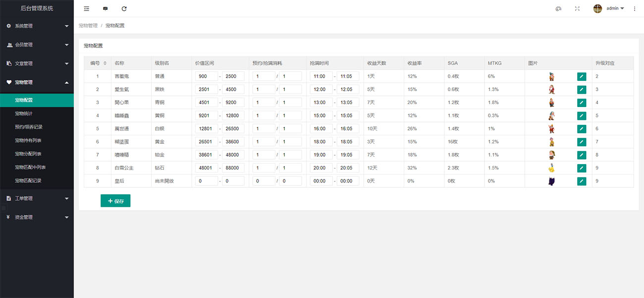Expand the 系统管理 sidebar menu

(37, 26)
